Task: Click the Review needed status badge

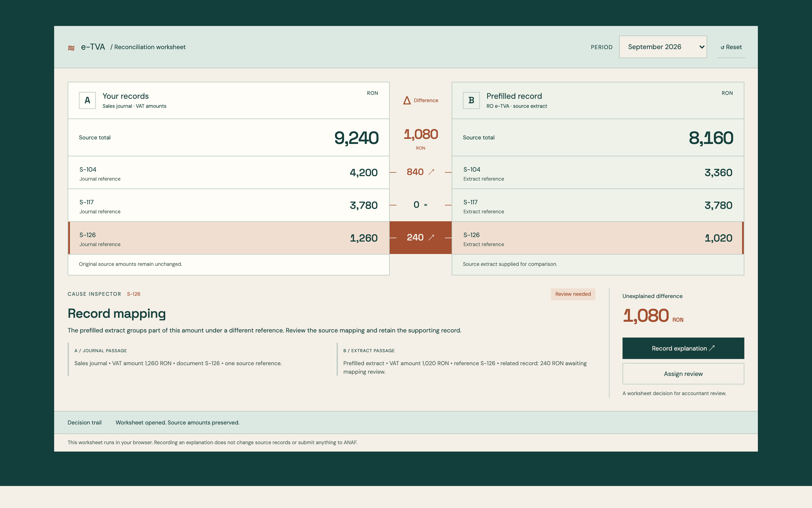Action: 573,294
